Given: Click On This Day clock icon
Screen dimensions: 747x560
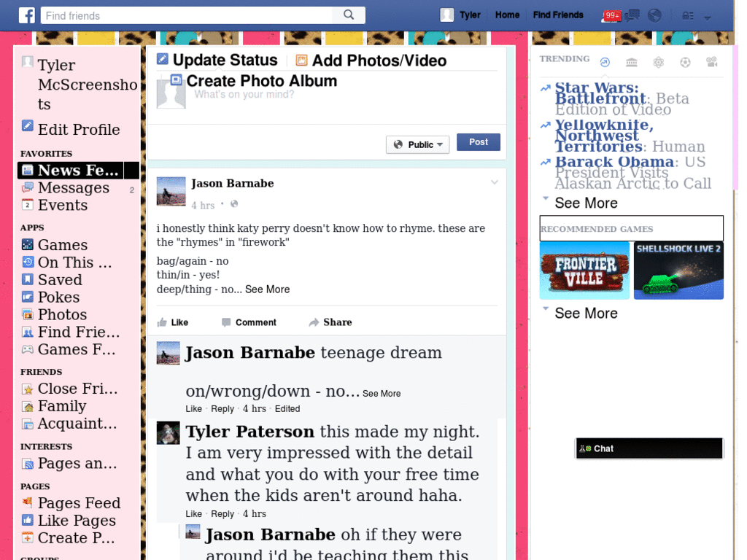Looking at the screenshot, I should pos(28,262).
